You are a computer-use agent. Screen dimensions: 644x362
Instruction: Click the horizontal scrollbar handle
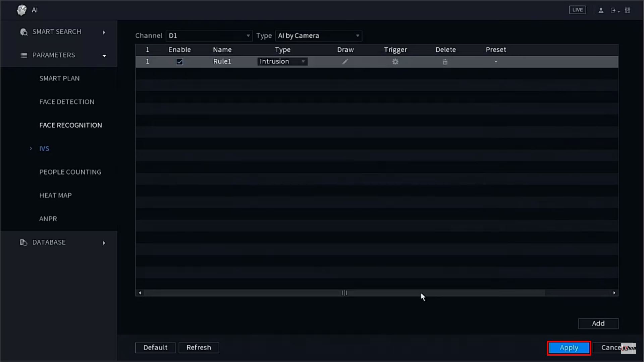[x=344, y=293]
